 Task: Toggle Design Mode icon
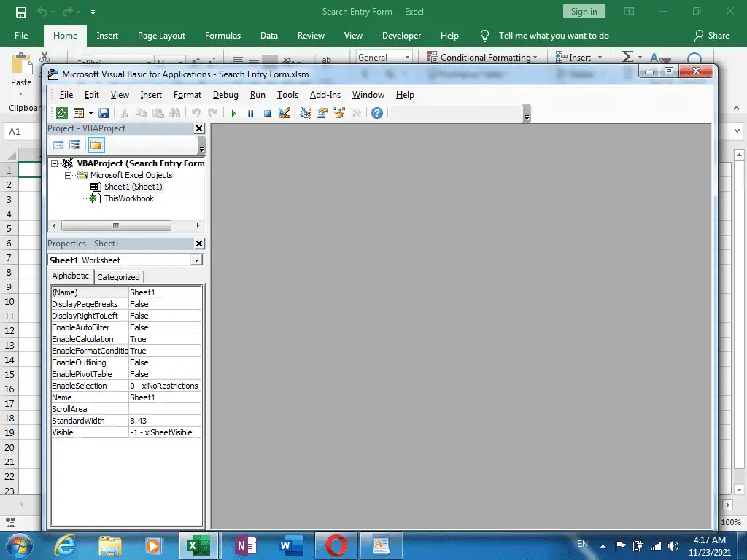285,113
